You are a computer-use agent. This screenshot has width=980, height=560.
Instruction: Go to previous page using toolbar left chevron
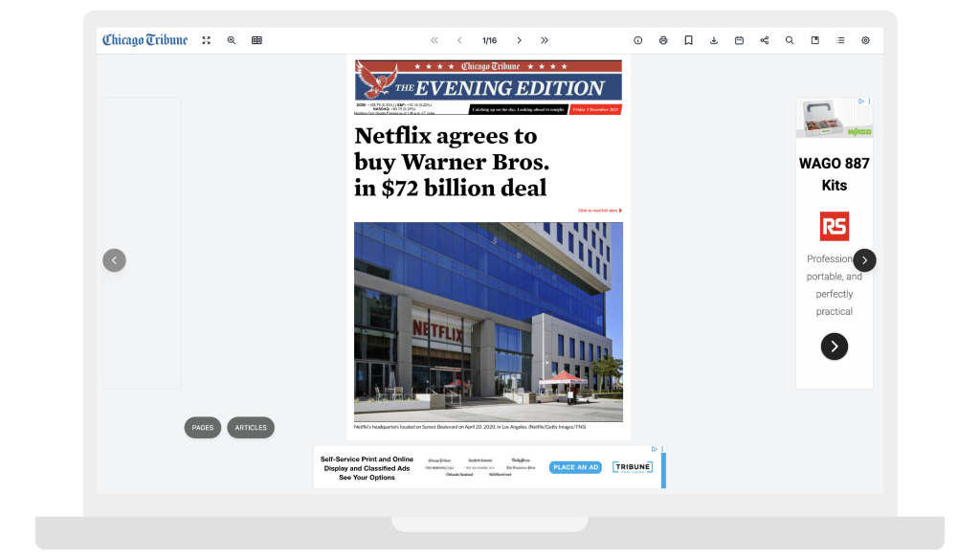[459, 40]
